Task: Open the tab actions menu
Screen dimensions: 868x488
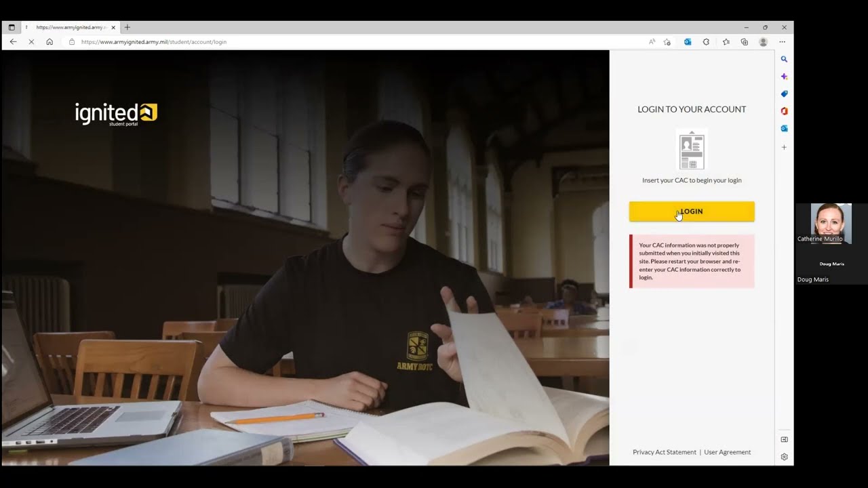Action: click(12, 28)
